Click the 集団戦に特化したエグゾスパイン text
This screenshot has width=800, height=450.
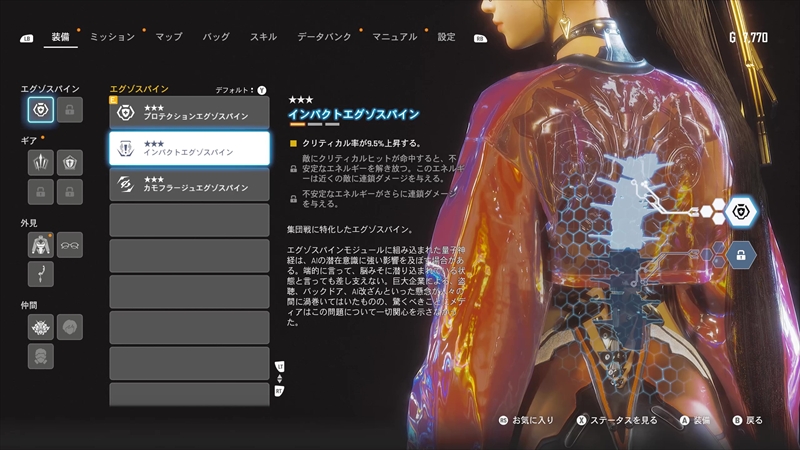tap(351, 230)
